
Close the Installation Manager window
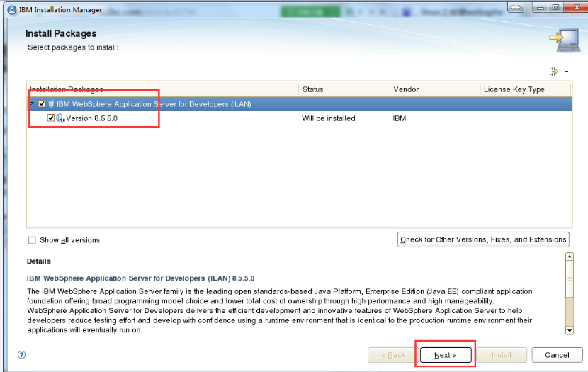tap(577, 7)
